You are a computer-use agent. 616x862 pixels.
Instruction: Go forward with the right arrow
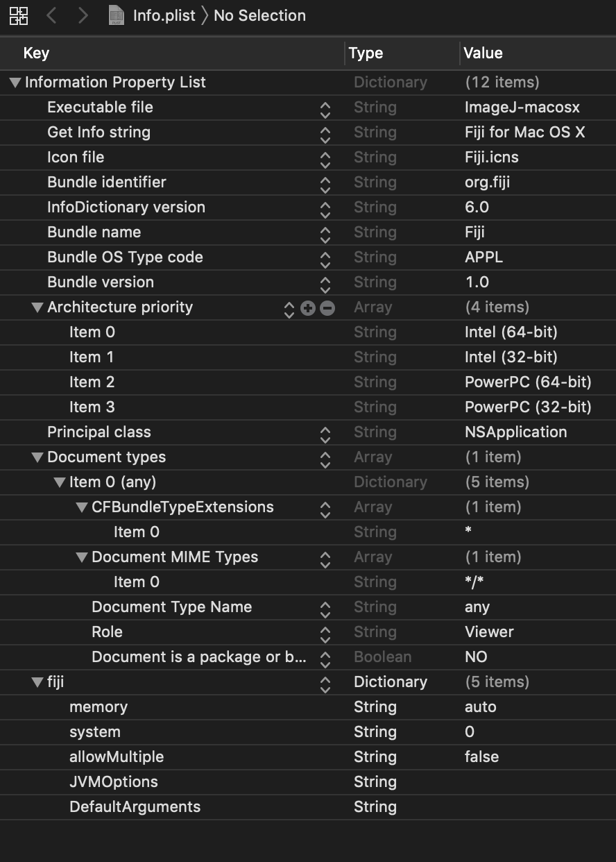click(83, 15)
